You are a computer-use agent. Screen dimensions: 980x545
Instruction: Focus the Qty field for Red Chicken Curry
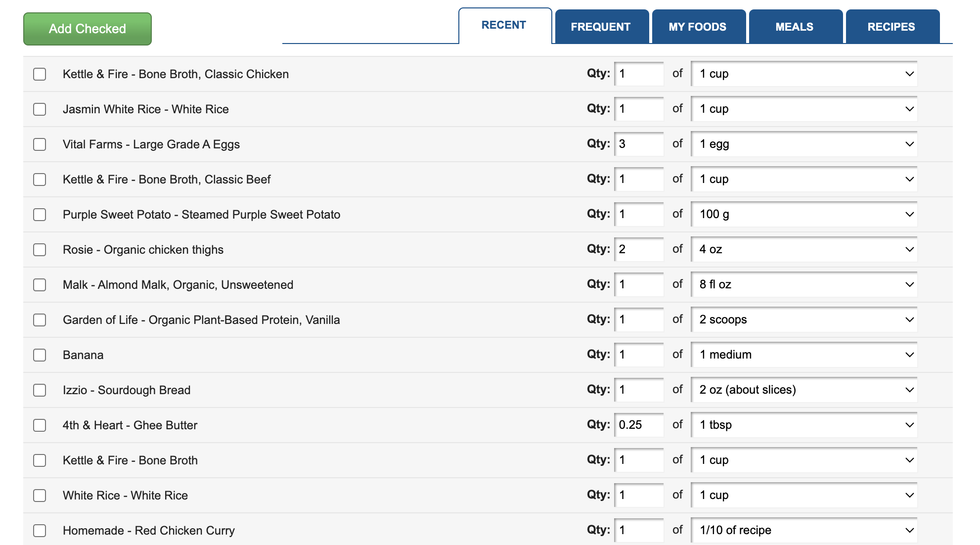pyautogui.click(x=639, y=530)
